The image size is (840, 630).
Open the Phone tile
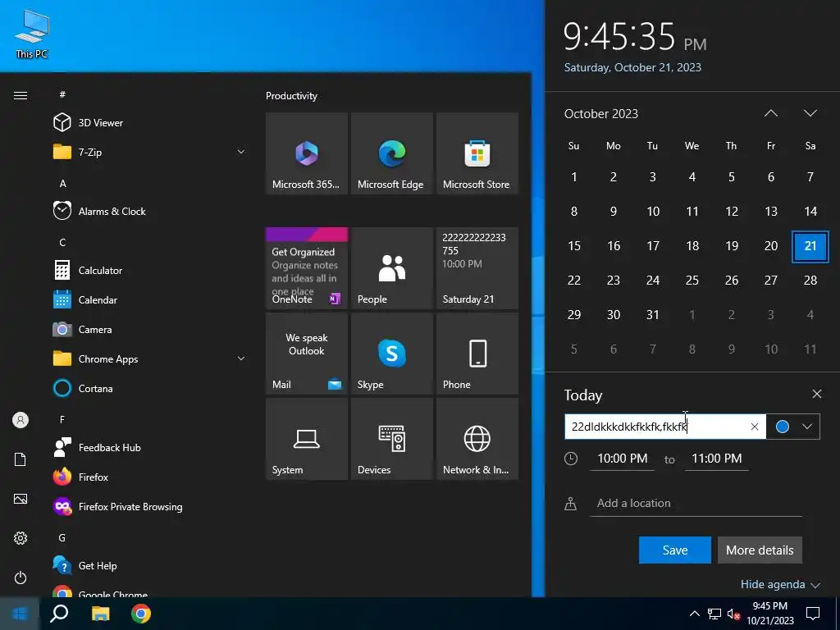point(477,354)
